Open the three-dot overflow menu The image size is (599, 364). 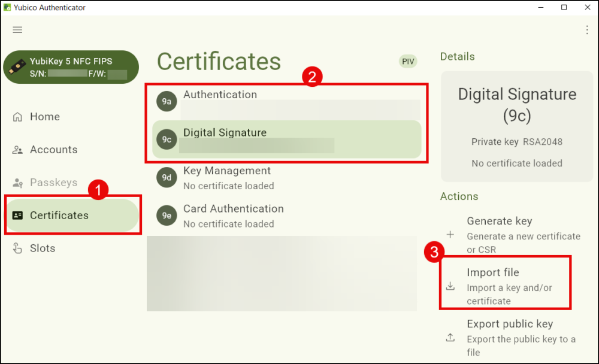click(x=586, y=30)
